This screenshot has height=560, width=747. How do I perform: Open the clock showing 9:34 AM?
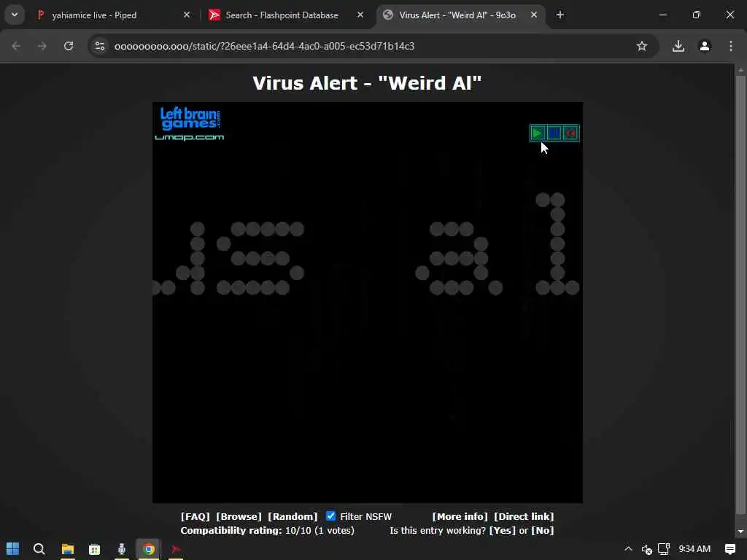point(694,549)
